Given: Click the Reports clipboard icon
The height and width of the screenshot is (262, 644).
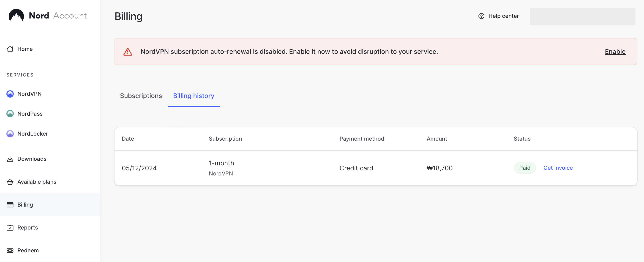Looking at the screenshot, I should click(x=10, y=227).
